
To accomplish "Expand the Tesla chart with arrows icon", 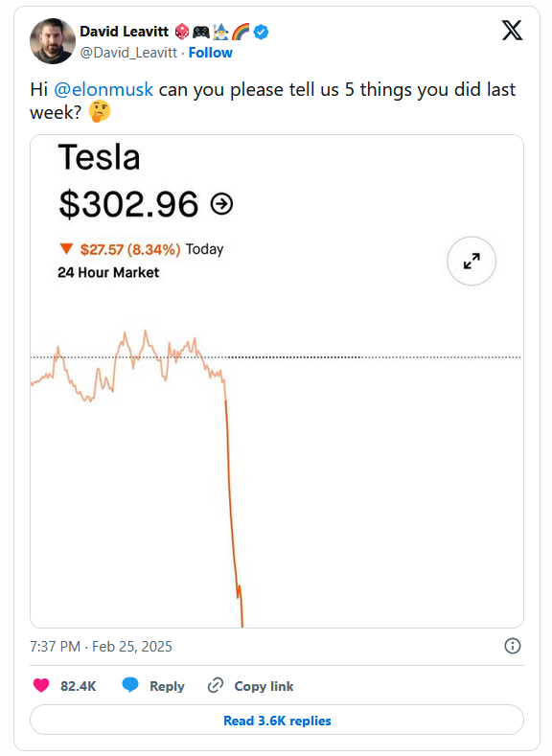I will point(471,261).
